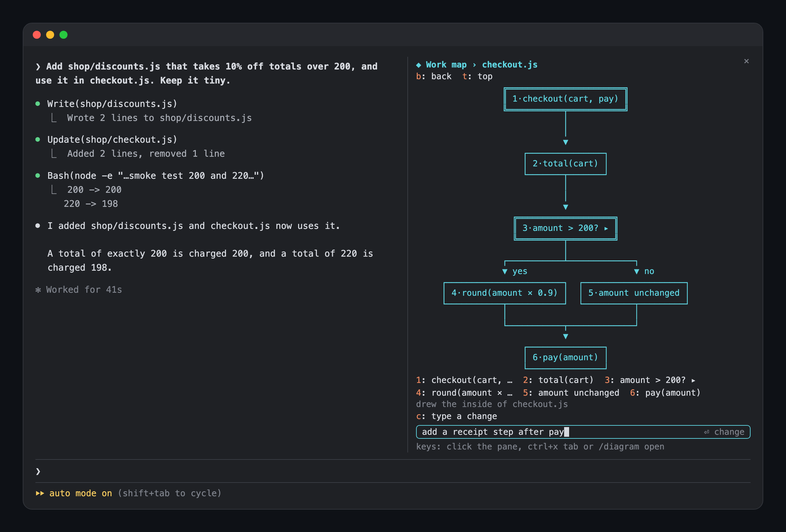
Task: Select node 4 round(amount × 0.9)
Action: click(x=504, y=293)
